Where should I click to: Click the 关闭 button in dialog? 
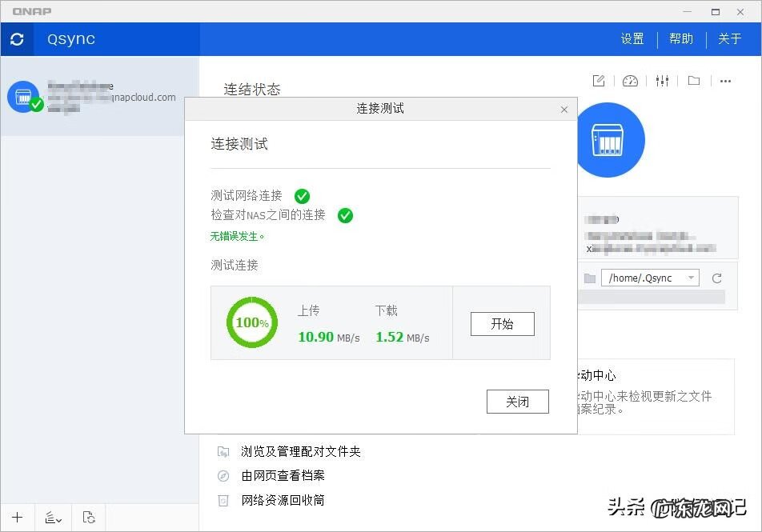point(517,402)
